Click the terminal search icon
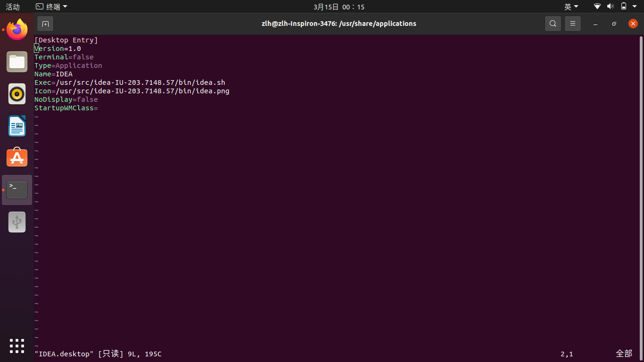 click(x=553, y=24)
